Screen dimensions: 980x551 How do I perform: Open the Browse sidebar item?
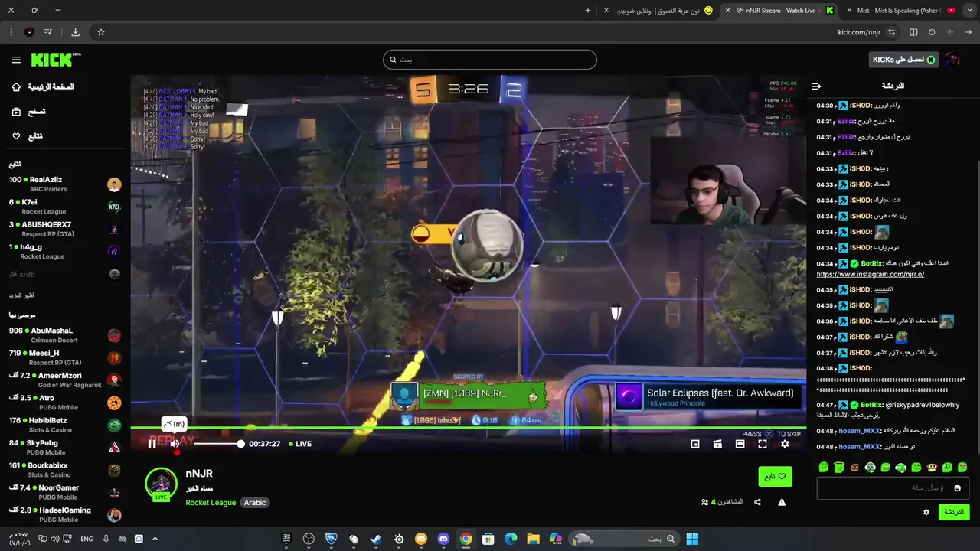tap(29, 112)
